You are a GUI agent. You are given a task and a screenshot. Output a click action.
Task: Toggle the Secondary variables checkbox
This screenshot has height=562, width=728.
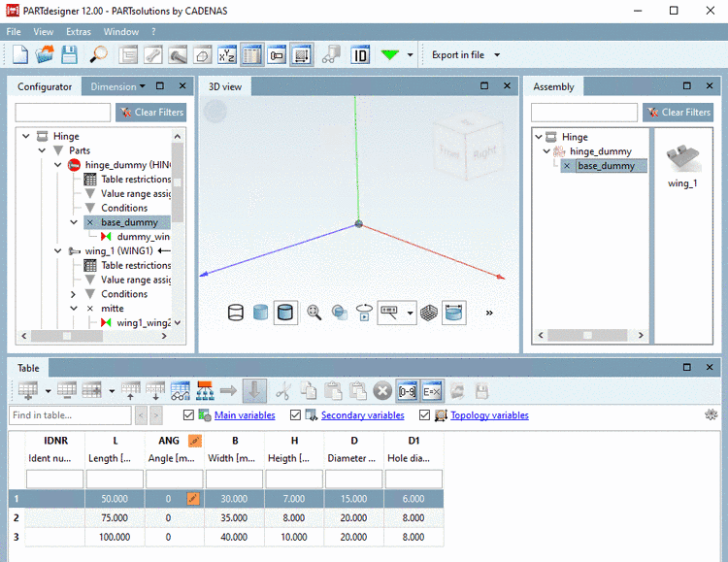[295, 415]
